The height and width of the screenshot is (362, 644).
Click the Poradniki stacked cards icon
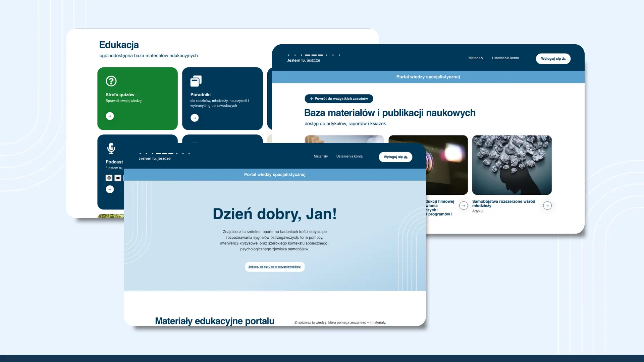pyautogui.click(x=196, y=81)
